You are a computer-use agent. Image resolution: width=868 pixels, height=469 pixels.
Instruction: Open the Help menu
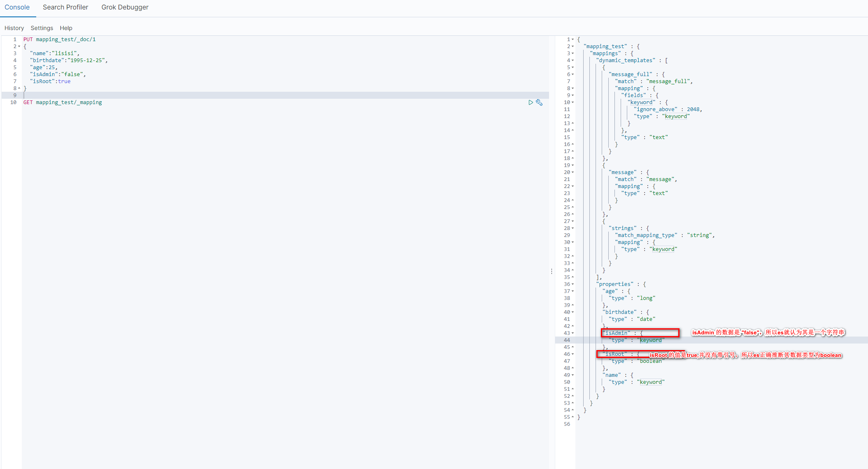[x=66, y=28]
